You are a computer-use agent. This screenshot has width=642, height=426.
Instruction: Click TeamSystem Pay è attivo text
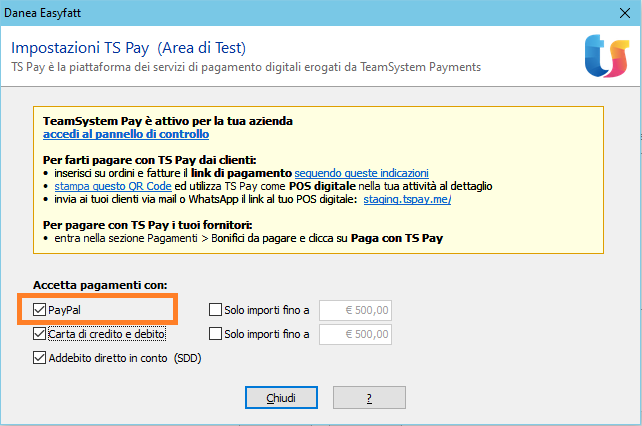click(x=168, y=121)
